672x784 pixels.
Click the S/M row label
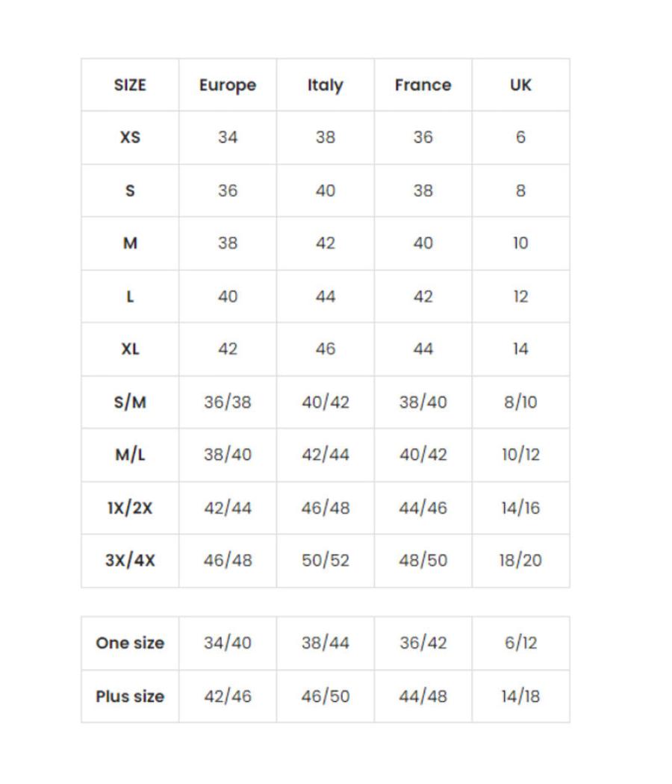point(130,402)
